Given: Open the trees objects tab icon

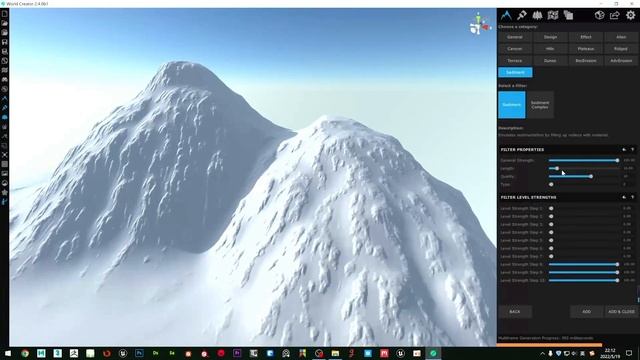Looking at the screenshot, I should [x=537, y=16].
